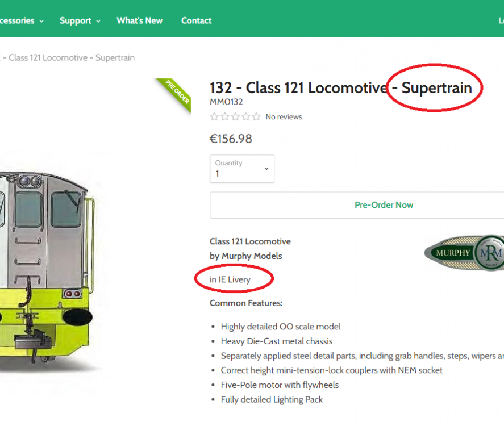Go to the Contact menu item
504x426 pixels.
196,20
